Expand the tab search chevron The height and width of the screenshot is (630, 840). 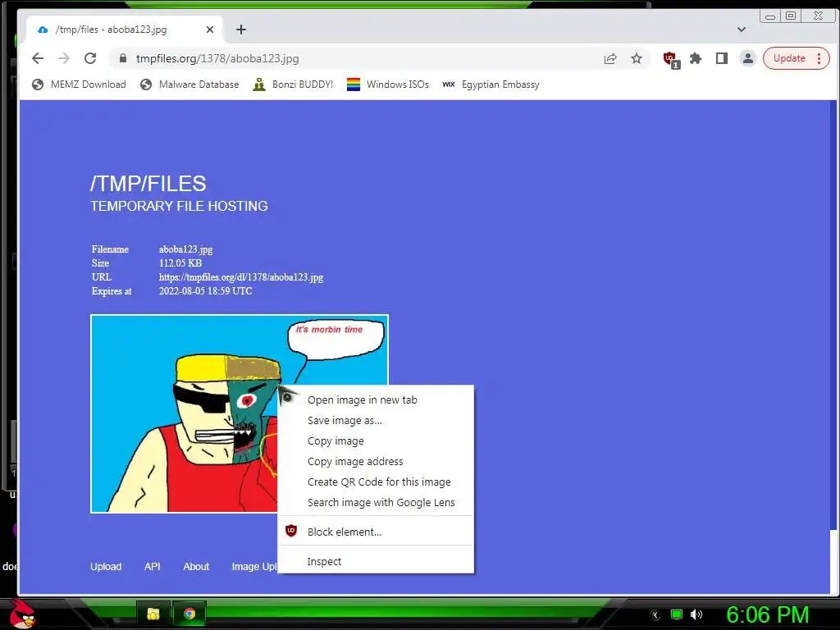742,30
